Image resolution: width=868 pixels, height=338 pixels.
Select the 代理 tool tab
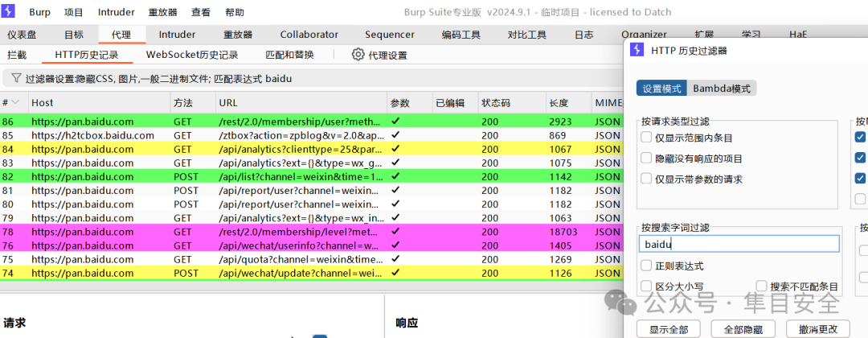122,35
